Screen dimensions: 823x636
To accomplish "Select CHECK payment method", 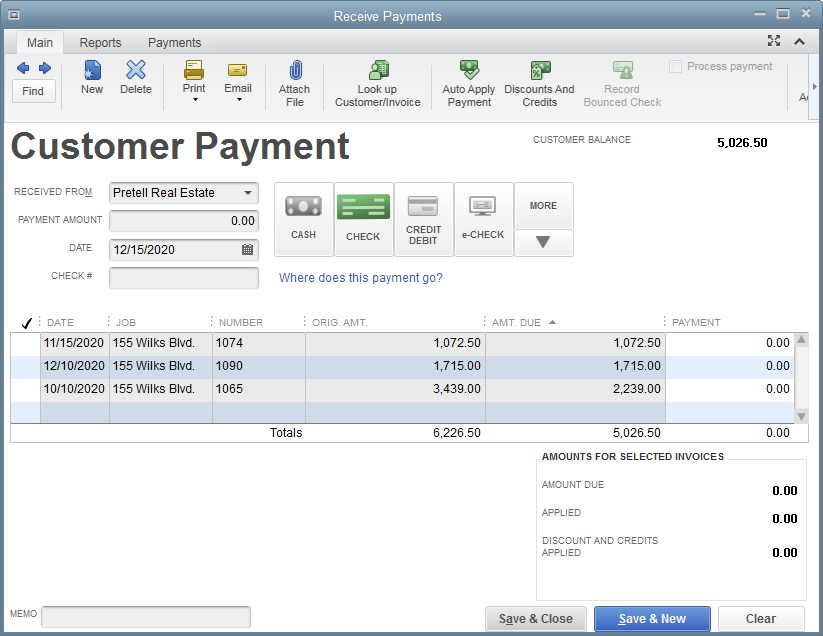I will click(363, 219).
